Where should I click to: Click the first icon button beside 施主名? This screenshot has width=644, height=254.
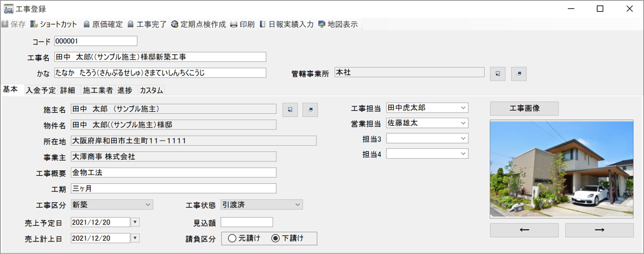click(x=290, y=110)
